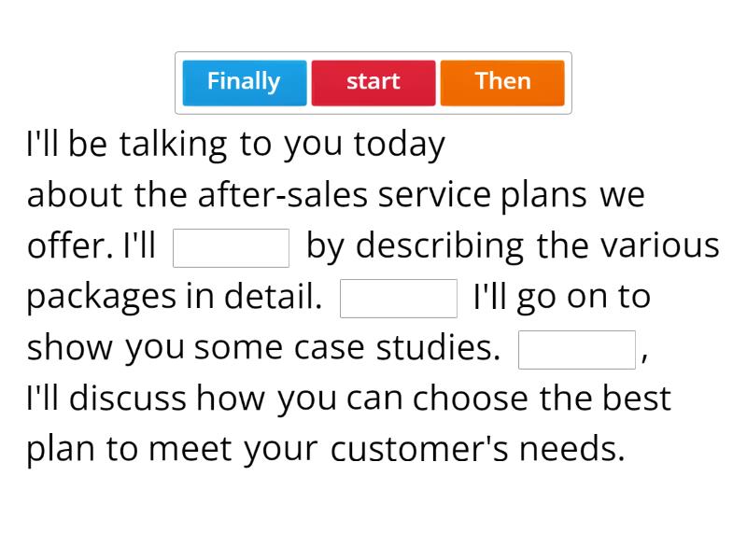Click the word 'offer.' in the passage
The image size is (747, 560).
70,245
